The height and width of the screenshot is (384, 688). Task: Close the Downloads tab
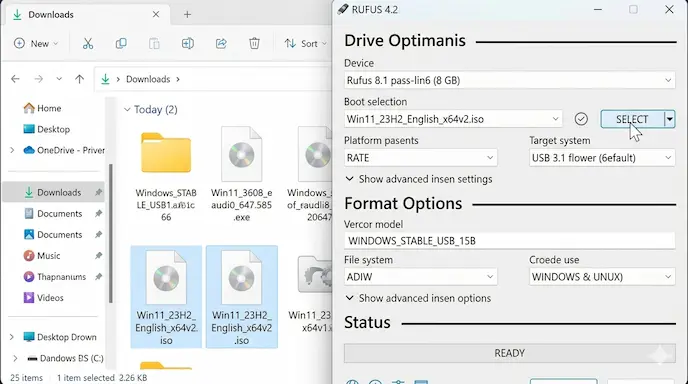point(156,14)
